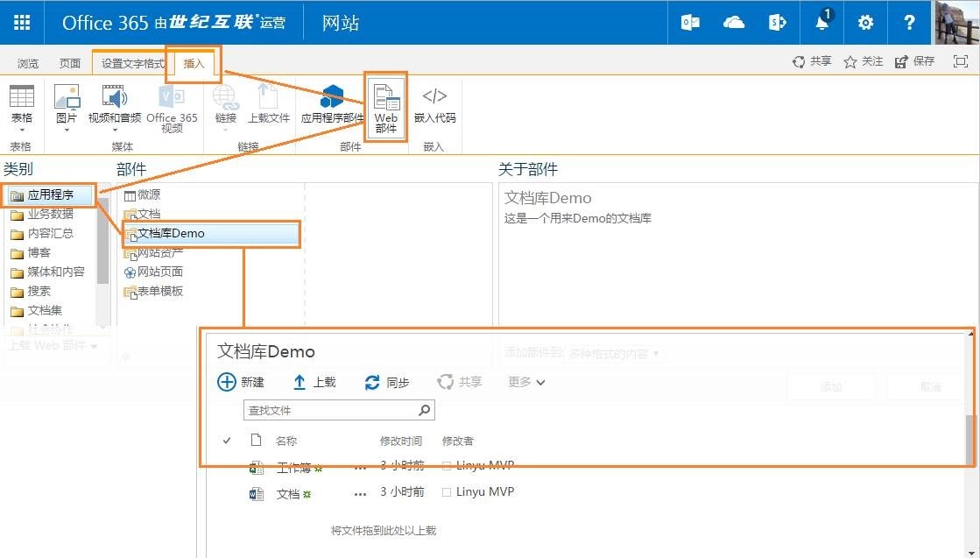The width and height of the screenshot is (980, 558).
Task: Click the 共享 icon in library toolbar
Action: (445, 382)
